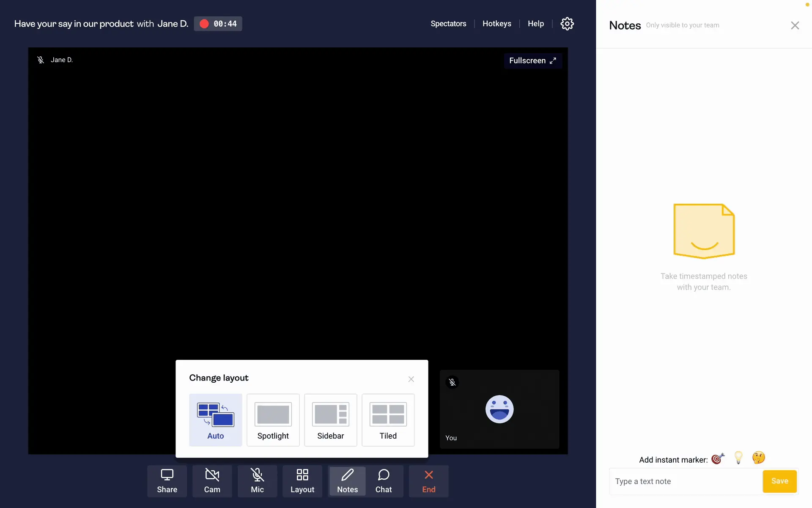This screenshot has height=508, width=812.
Task: Click the Help link
Action: tap(535, 24)
